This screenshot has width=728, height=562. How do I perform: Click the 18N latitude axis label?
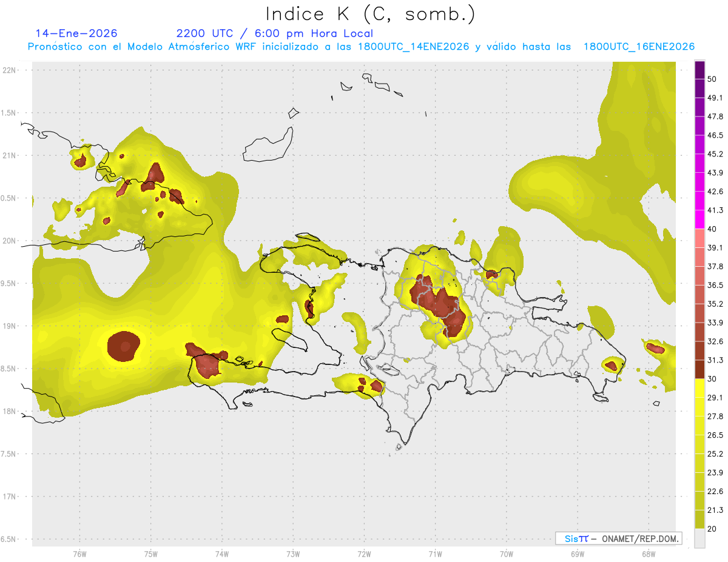[x=10, y=411]
